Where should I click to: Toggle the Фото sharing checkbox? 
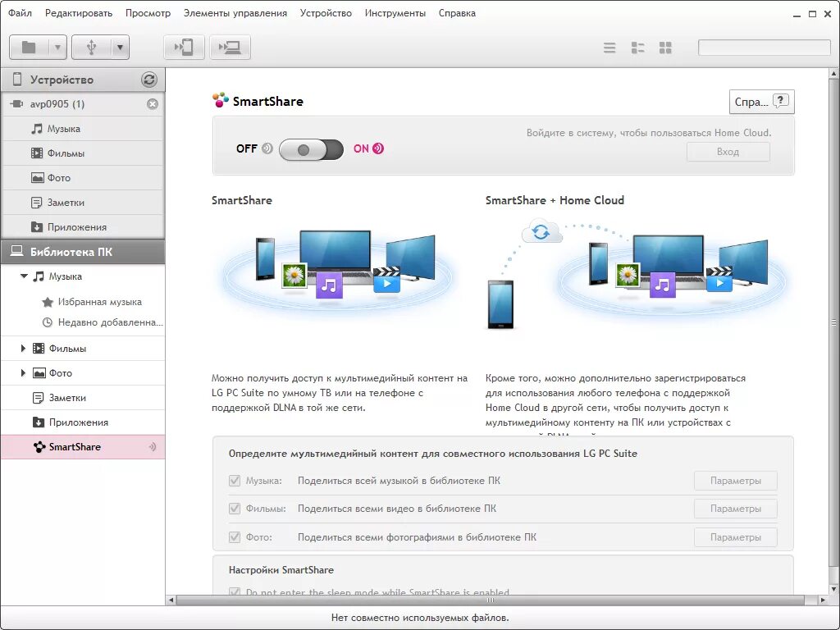pyautogui.click(x=235, y=536)
